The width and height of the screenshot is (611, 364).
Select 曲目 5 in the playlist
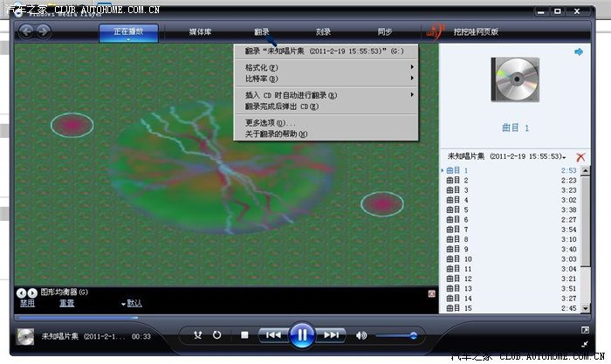click(458, 209)
